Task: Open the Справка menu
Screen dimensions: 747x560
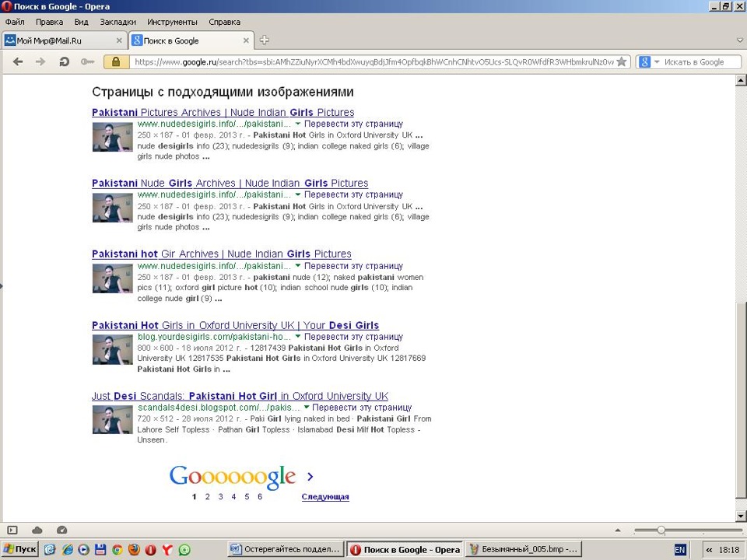Action: [224, 22]
